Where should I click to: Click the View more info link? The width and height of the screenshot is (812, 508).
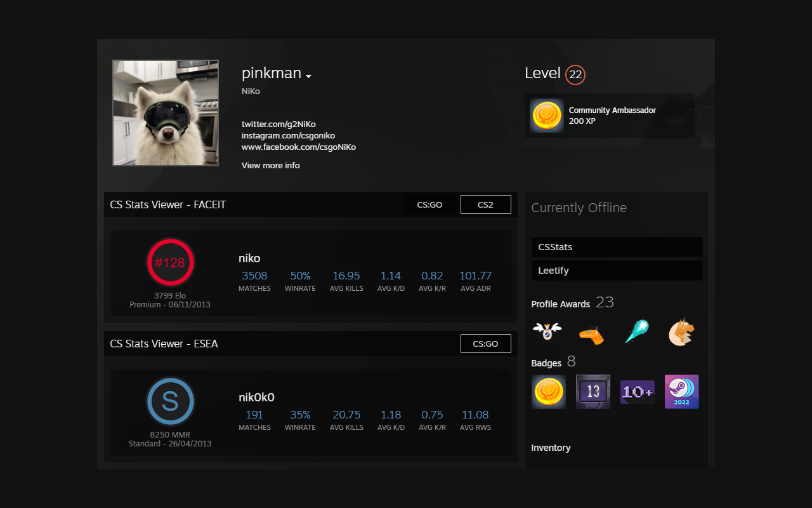tap(270, 165)
